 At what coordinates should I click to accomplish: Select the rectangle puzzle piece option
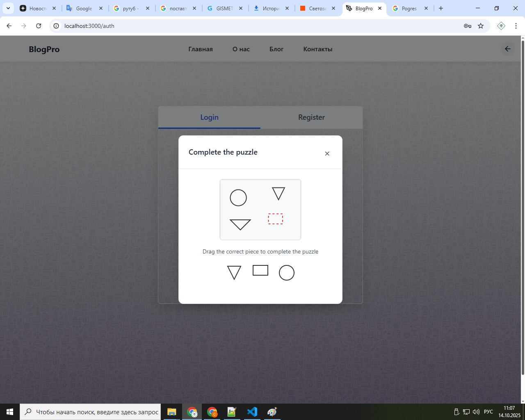point(260,271)
